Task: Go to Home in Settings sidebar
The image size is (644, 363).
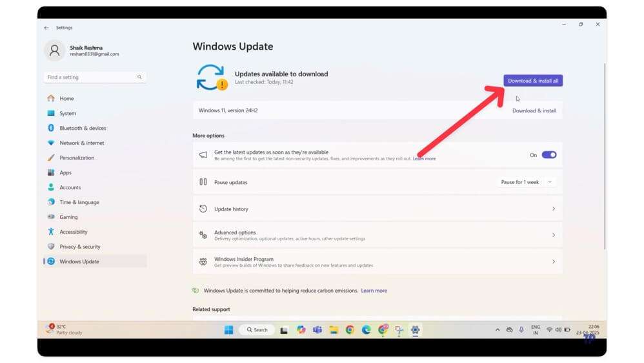Action: pyautogui.click(x=95, y=99)
